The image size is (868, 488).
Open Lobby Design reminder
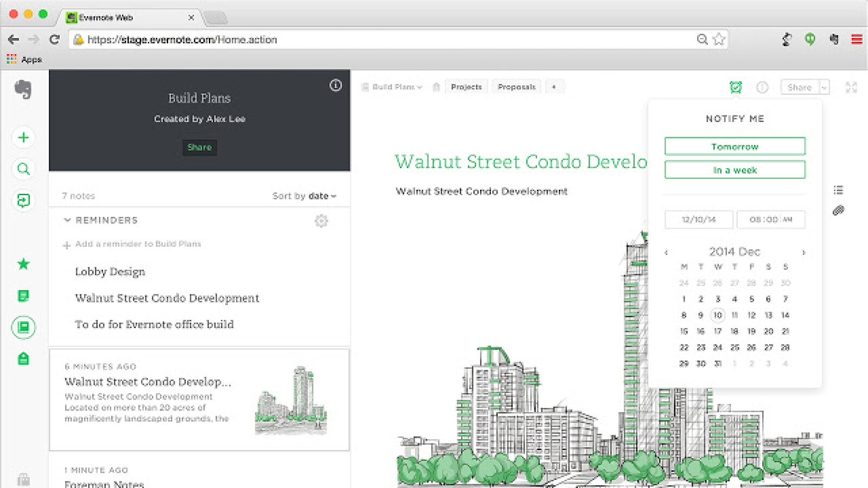[110, 271]
